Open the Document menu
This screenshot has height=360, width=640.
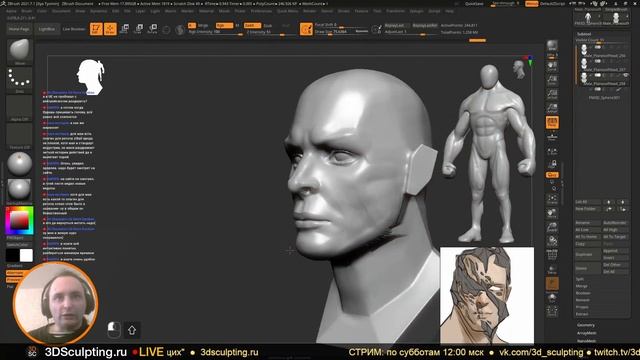61,11
